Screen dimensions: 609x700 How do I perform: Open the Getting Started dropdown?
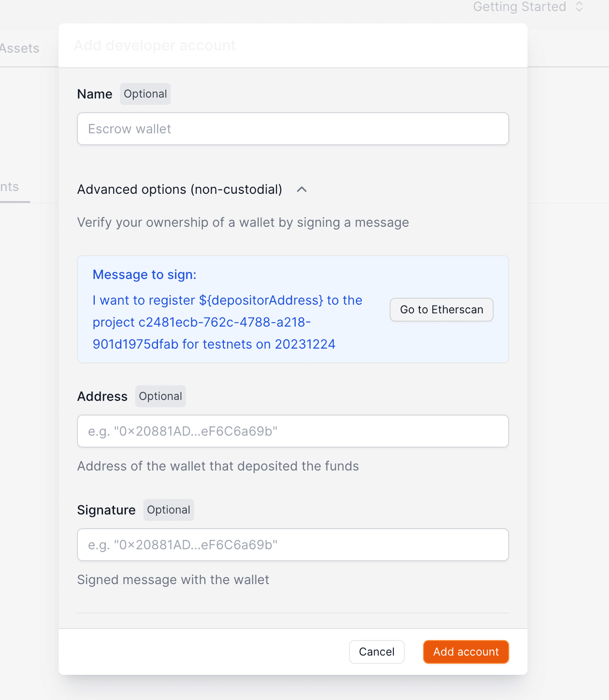[x=528, y=6]
